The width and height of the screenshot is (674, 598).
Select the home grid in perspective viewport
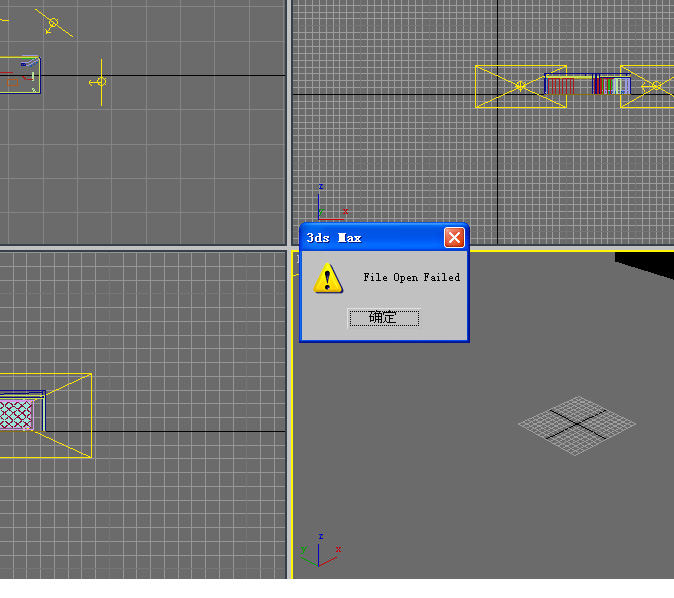pyautogui.click(x=576, y=425)
